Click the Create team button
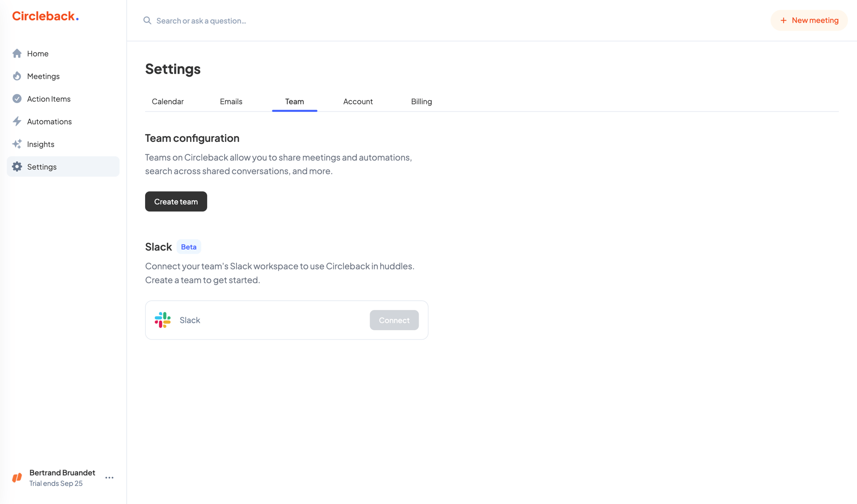The image size is (857, 504). pyautogui.click(x=175, y=201)
